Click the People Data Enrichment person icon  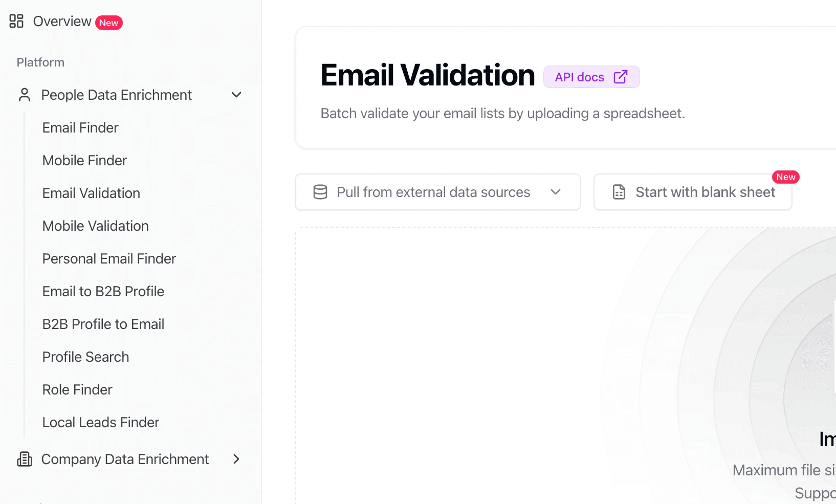point(25,95)
